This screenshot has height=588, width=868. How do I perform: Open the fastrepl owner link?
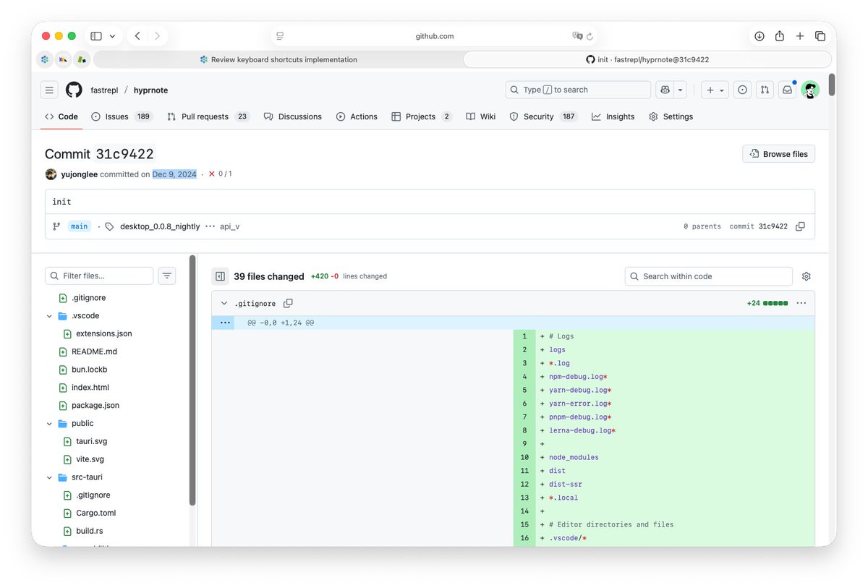pos(104,90)
